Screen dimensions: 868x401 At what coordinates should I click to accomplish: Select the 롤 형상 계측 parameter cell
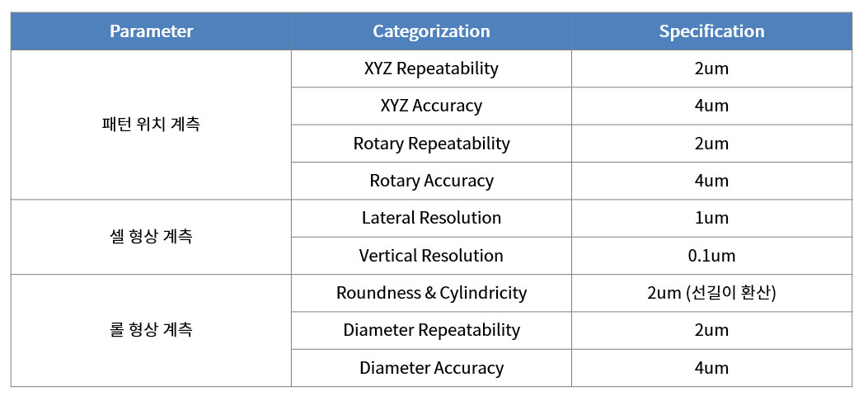[151, 330]
